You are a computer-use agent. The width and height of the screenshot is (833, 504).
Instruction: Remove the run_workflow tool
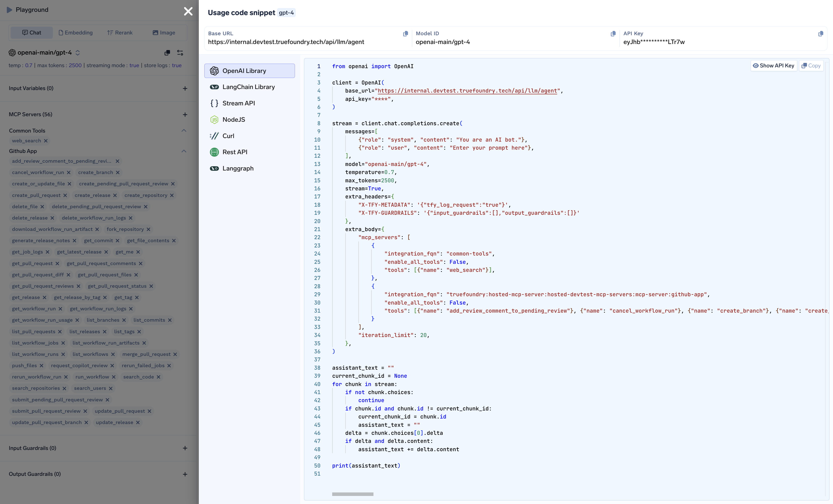(113, 377)
